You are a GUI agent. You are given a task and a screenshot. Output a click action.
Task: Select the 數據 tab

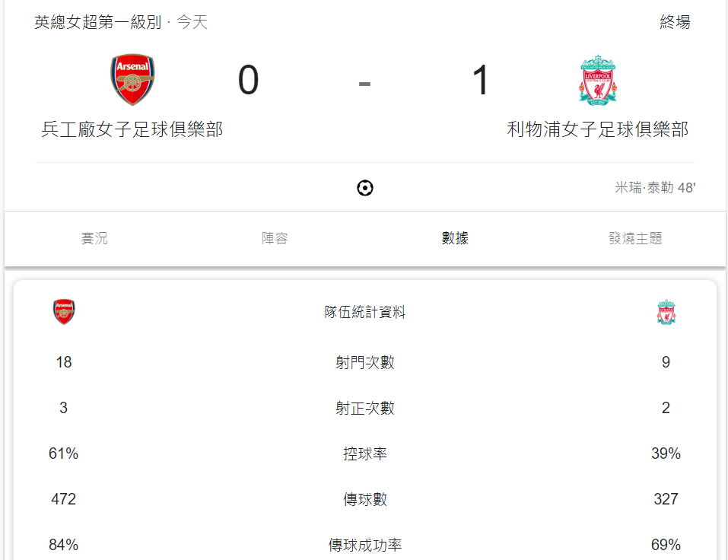pyautogui.click(x=455, y=238)
